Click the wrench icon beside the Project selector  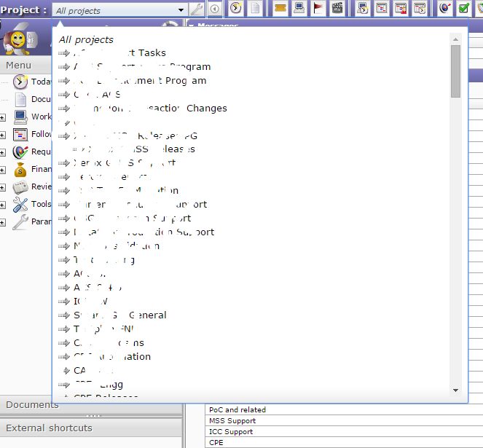tap(197, 9)
